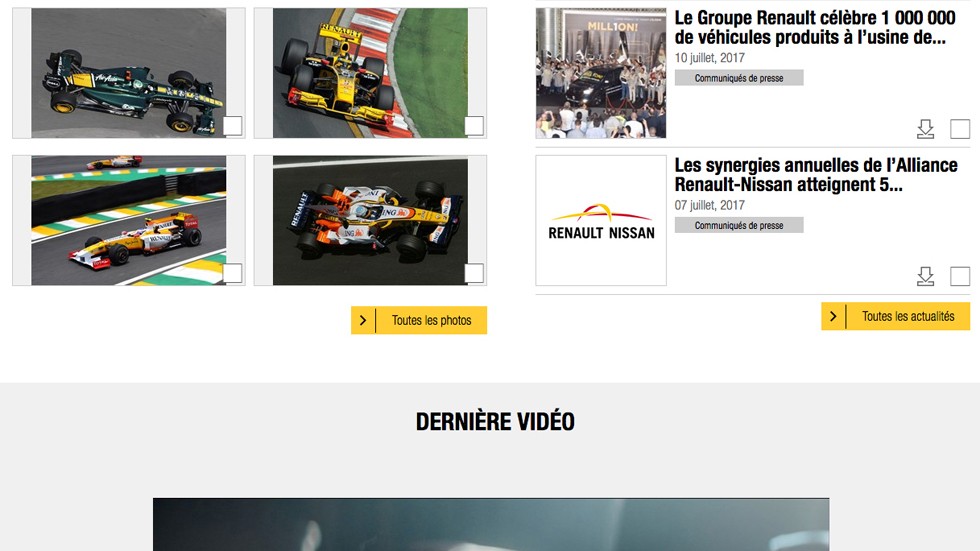Open green Lotus F1 car photo thumbnail

click(x=129, y=73)
